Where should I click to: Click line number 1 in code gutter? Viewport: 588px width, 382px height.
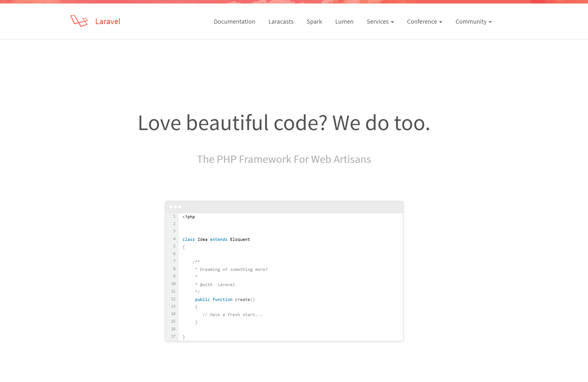174,216
